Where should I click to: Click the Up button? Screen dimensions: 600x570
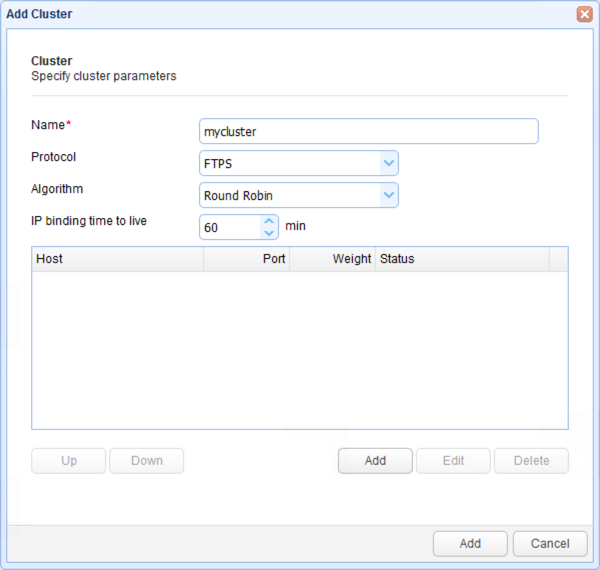point(68,461)
